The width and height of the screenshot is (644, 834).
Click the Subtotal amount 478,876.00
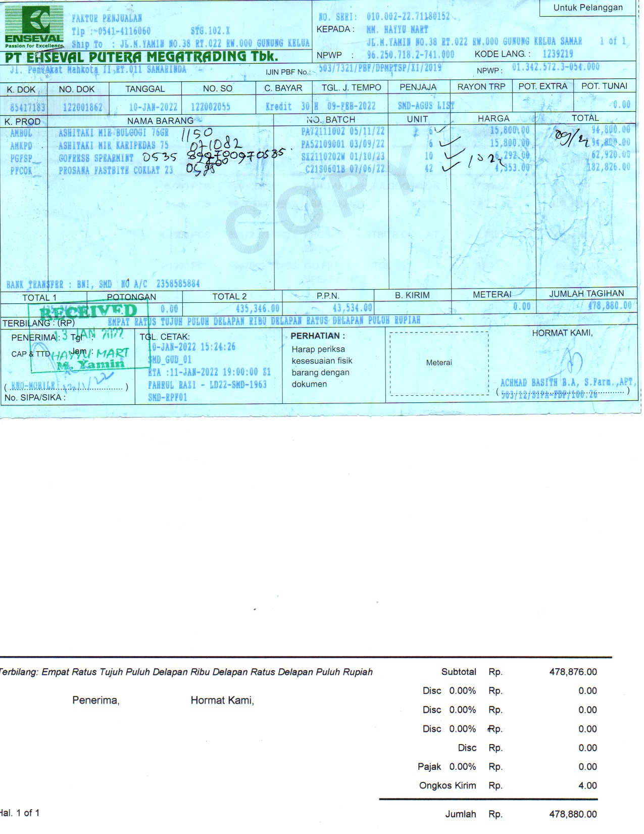pos(573,672)
